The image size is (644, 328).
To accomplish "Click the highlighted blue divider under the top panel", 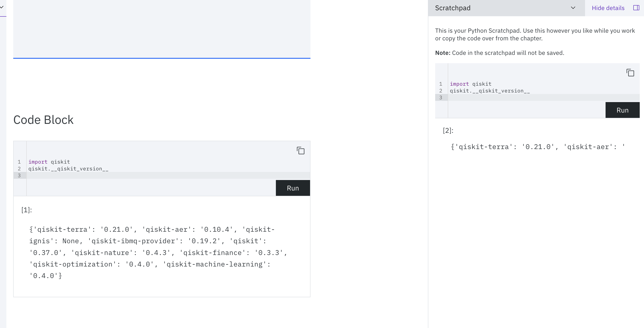I will point(161,58).
